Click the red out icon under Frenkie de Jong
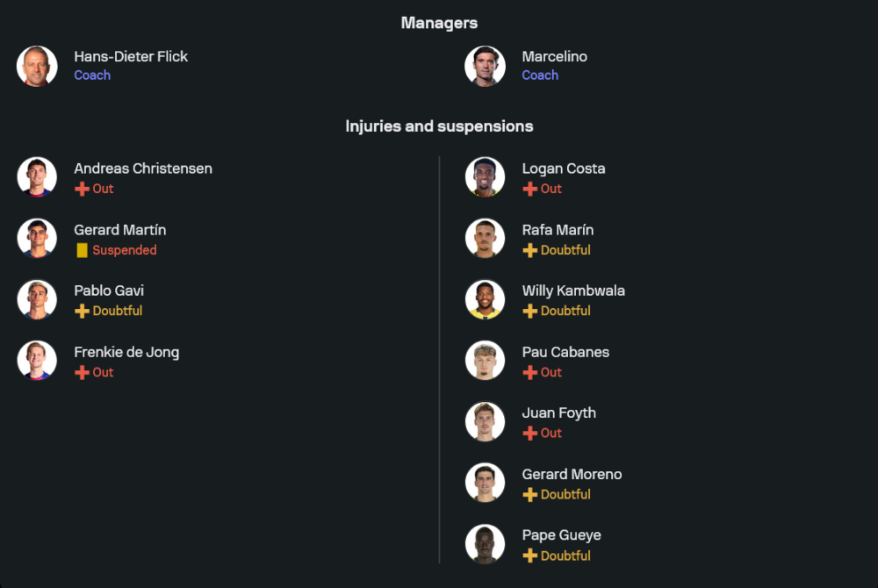 tap(82, 372)
